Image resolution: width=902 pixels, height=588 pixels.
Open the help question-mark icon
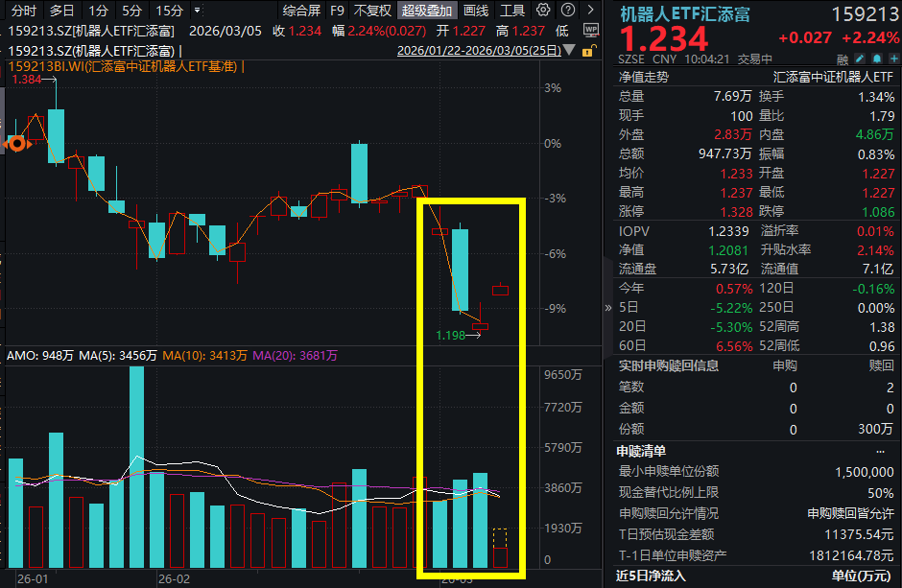pos(567,10)
